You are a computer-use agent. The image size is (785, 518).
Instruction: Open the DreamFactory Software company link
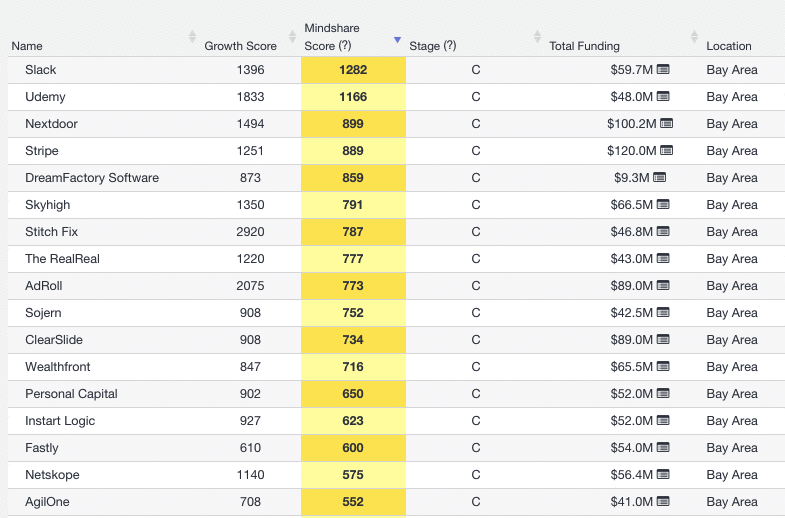point(92,178)
